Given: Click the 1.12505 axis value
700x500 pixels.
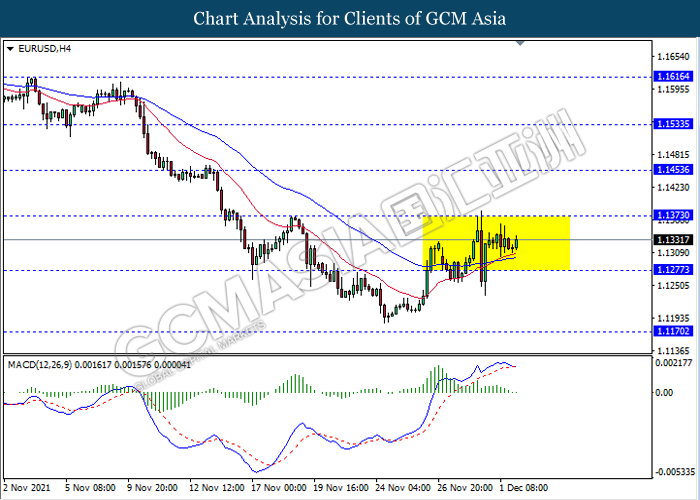Looking at the screenshot, I should [673, 286].
